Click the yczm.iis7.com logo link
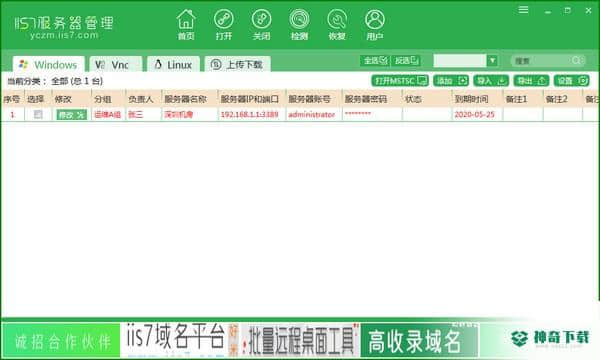Screen dimensions: 600x360 [x=64, y=35]
